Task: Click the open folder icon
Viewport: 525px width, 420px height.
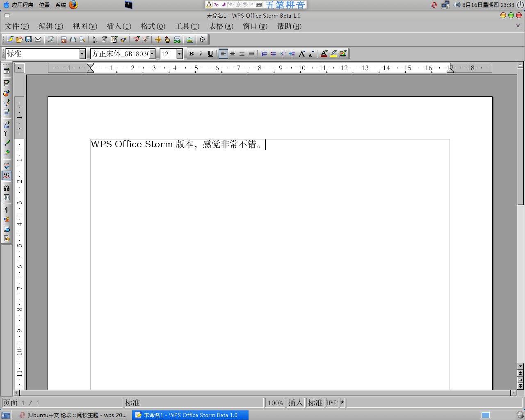Action: click(19, 39)
